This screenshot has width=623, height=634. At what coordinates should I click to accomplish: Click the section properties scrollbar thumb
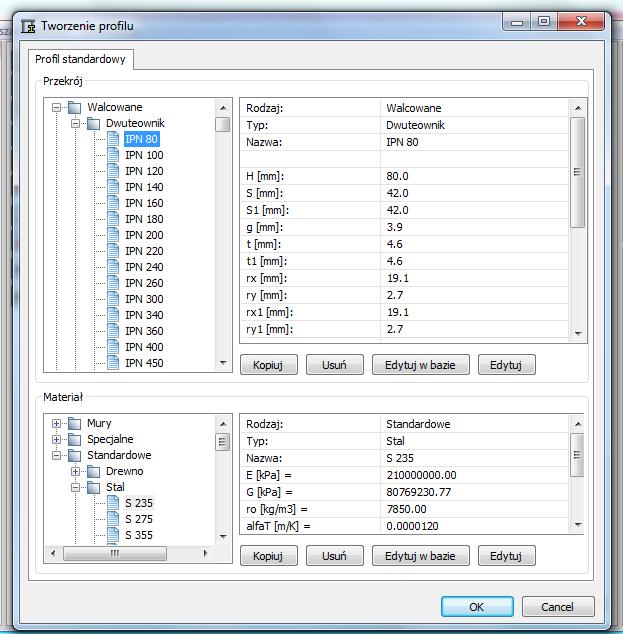click(578, 173)
